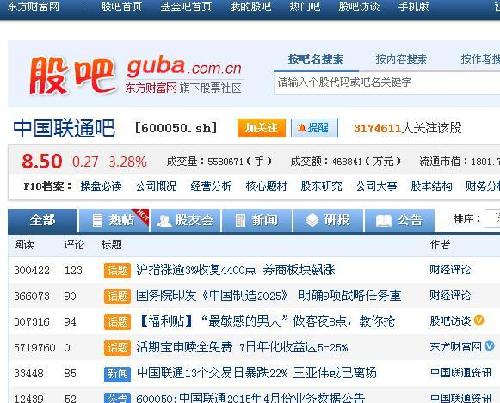
Task: Open post 国务院印发《中国制造2025》
Action: click(268, 296)
